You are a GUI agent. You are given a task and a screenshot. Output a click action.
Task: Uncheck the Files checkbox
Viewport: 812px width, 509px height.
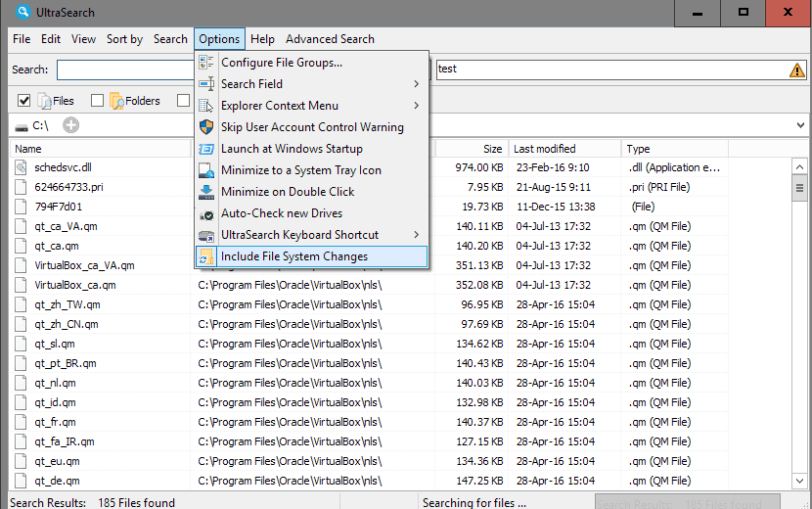pyautogui.click(x=23, y=101)
